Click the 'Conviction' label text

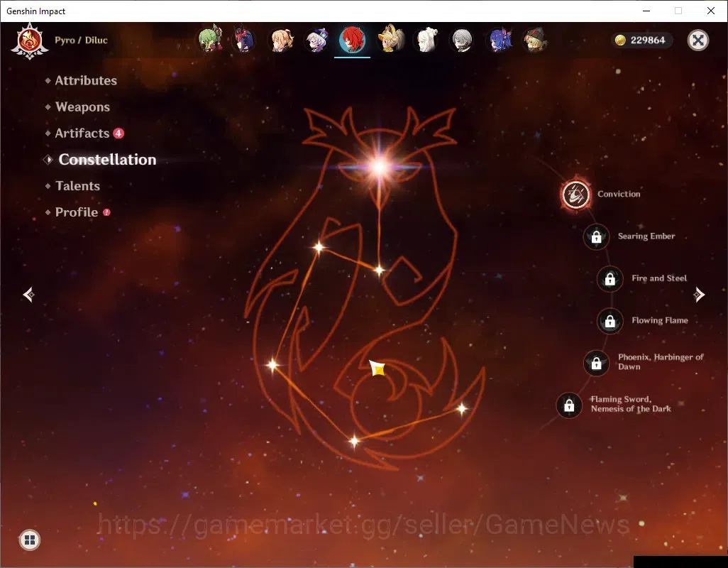[619, 194]
